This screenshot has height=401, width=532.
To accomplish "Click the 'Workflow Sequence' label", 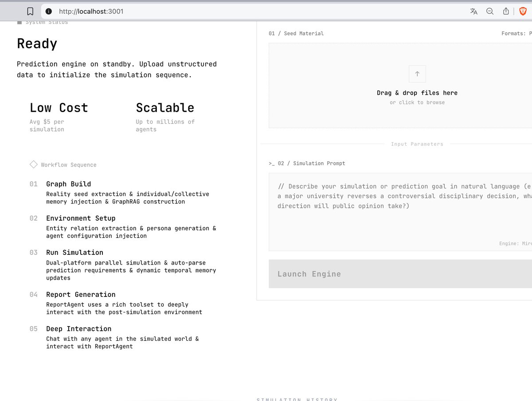I will click(69, 165).
